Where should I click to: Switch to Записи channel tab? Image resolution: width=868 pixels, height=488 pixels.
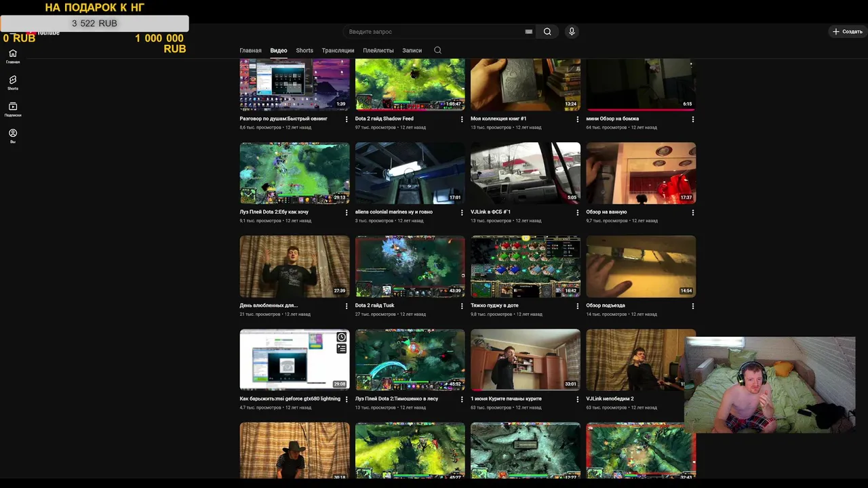[412, 50]
